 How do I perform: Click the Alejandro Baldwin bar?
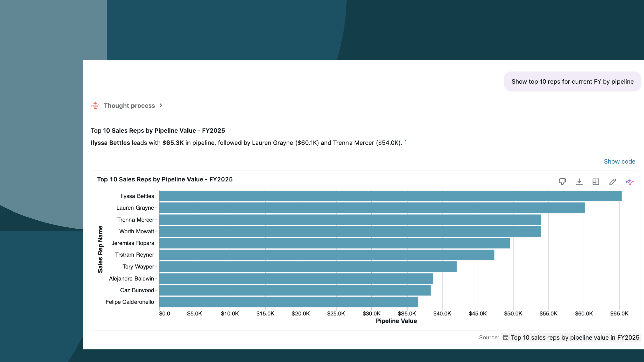(296, 279)
